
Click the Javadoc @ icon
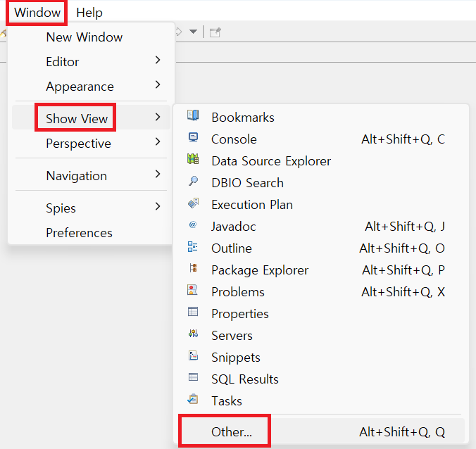pos(193,226)
